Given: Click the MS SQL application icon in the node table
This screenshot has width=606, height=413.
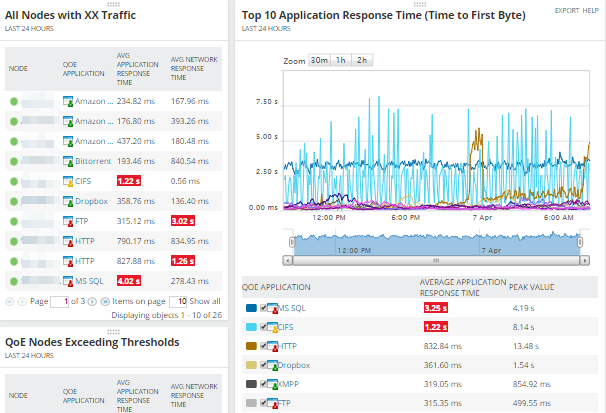Looking at the screenshot, I should pos(68,281).
